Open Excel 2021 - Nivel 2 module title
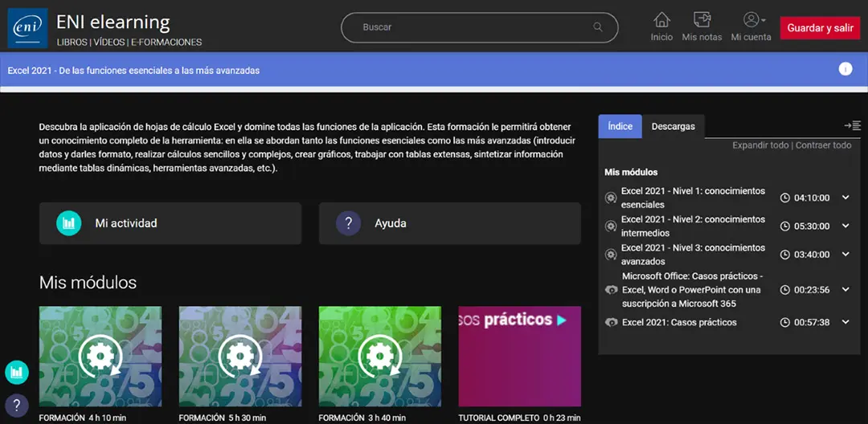 (x=693, y=226)
